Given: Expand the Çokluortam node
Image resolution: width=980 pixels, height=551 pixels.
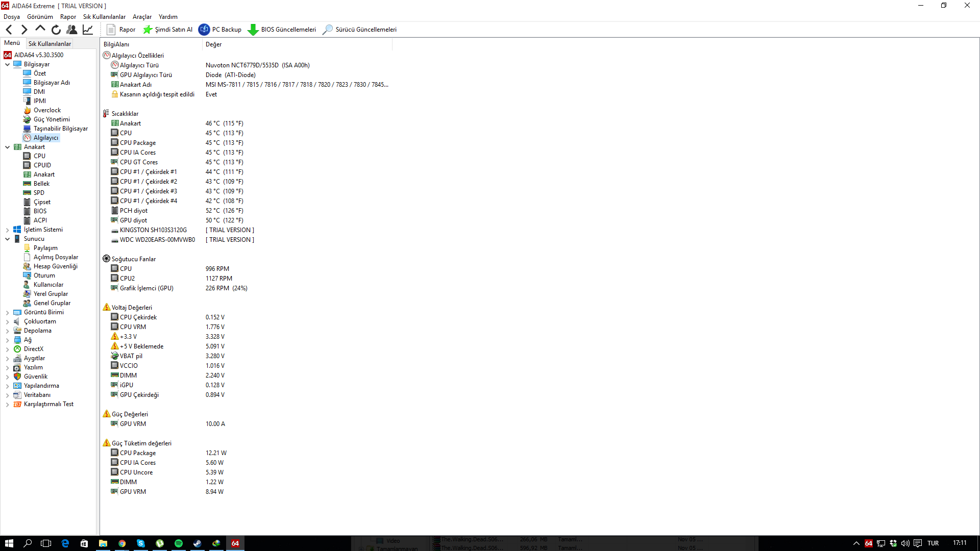Looking at the screenshot, I should 8,321.
